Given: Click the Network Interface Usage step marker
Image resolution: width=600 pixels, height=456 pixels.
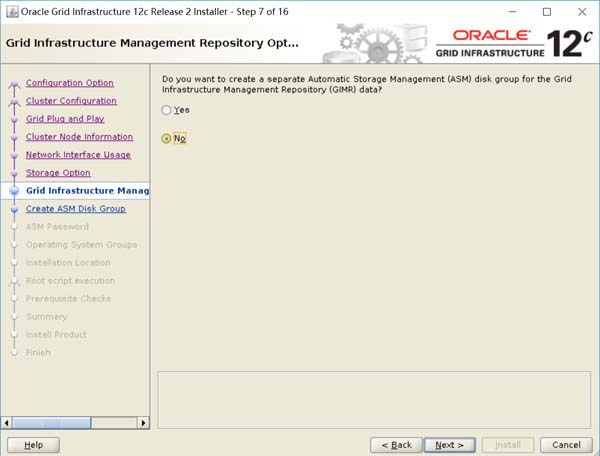Looking at the screenshot, I should (15, 155).
